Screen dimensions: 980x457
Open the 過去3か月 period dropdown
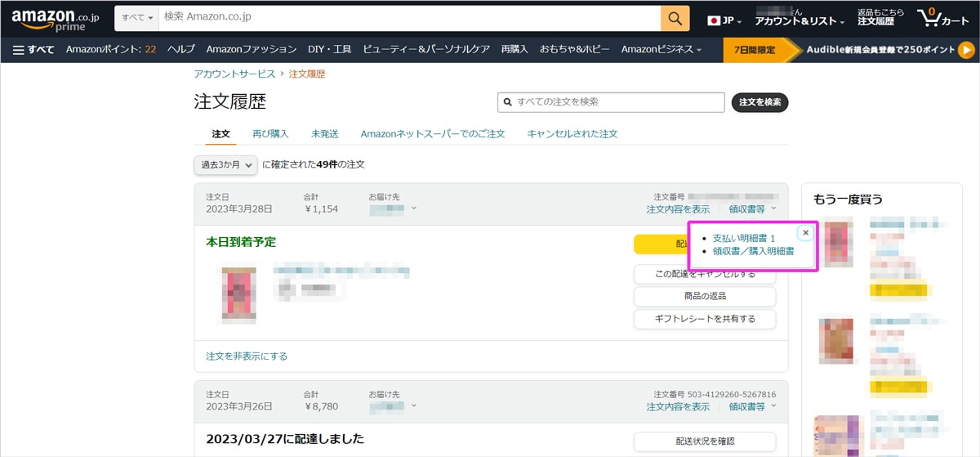coord(226,164)
